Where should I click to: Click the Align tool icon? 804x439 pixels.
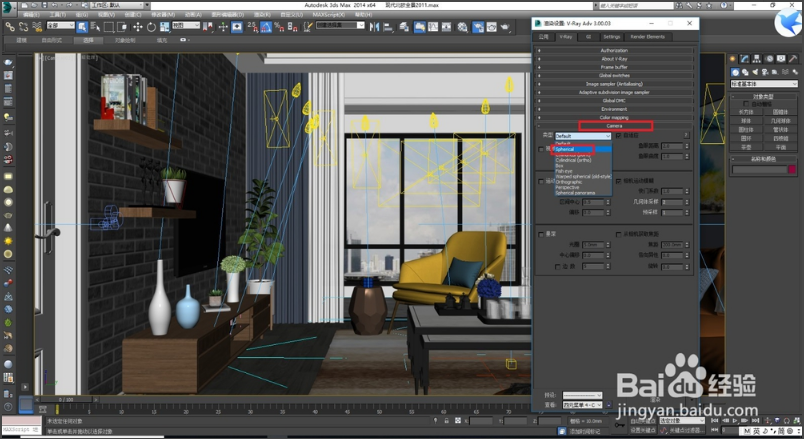(389, 27)
